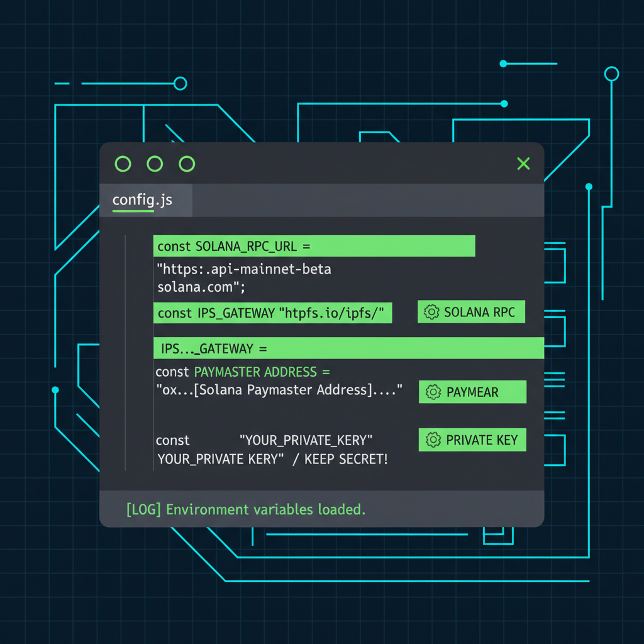Open the PRIVATE KEY gear icon
The image size is (644, 644).
tap(431, 440)
